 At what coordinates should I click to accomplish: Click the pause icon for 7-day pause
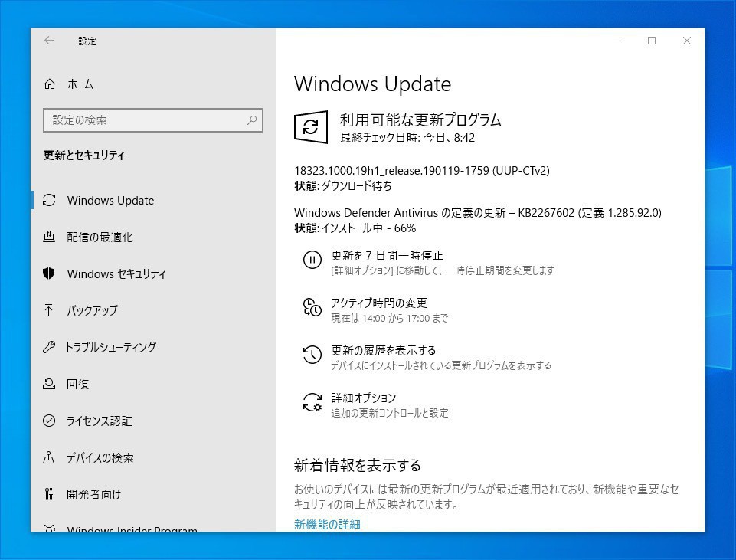pyautogui.click(x=312, y=260)
